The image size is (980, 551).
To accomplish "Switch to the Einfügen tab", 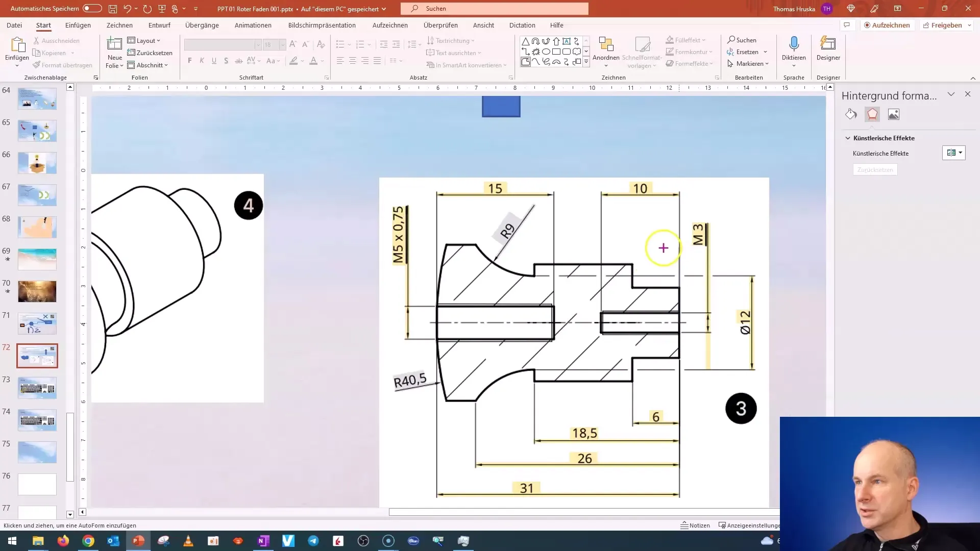I will coord(78,25).
